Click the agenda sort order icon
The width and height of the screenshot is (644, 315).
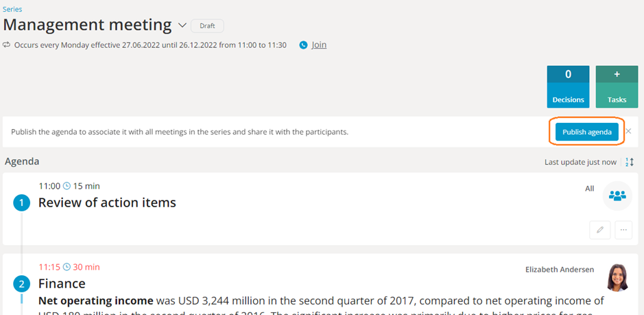click(630, 162)
